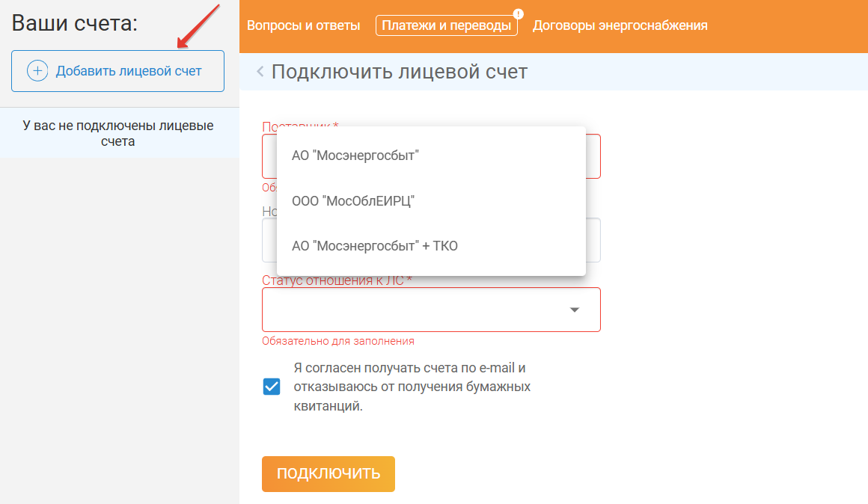This screenshot has width=868, height=504.
Task: Open the Платежи и переводы section
Action: tap(447, 25)
